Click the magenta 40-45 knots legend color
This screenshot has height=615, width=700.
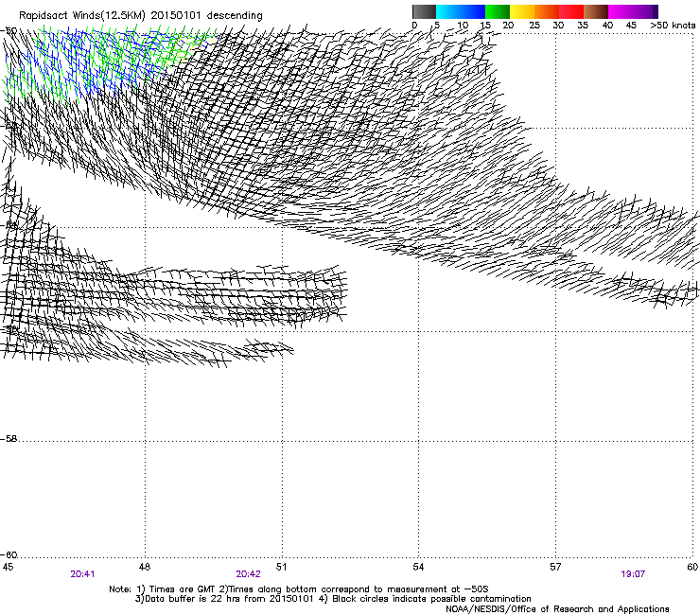point(621,11)
